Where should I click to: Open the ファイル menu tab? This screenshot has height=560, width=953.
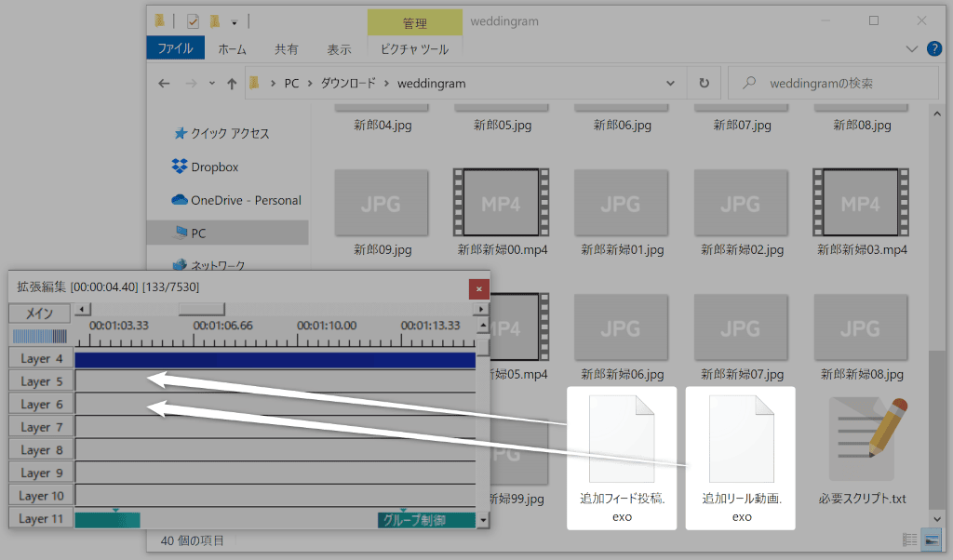point(175,49)
